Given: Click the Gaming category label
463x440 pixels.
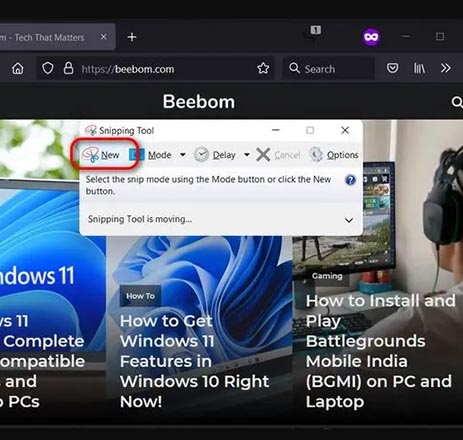Looking at the screenshot, I should [x=327, y=276].
